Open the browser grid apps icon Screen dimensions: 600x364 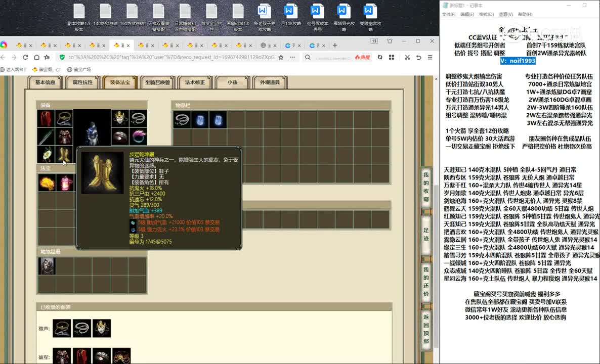(392, 57)
